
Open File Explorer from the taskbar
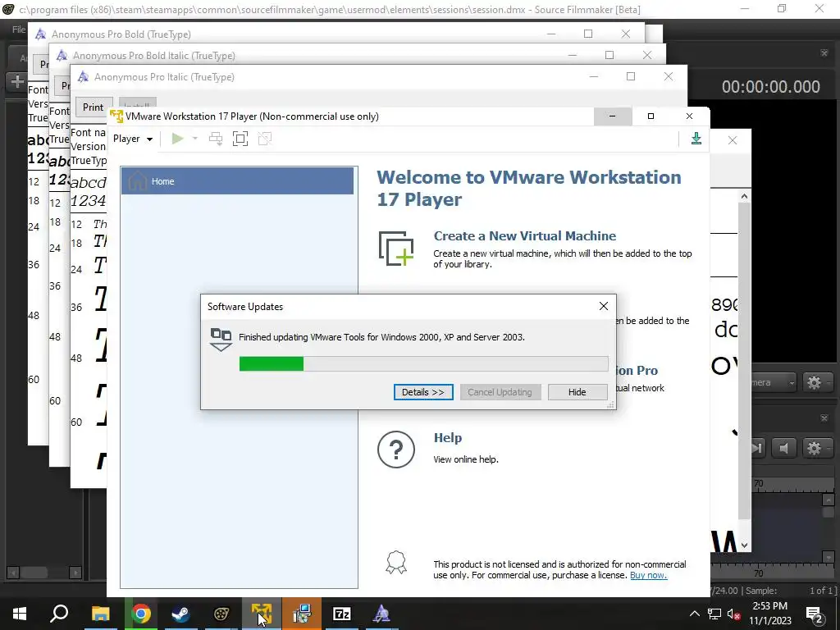pos(100,614)
